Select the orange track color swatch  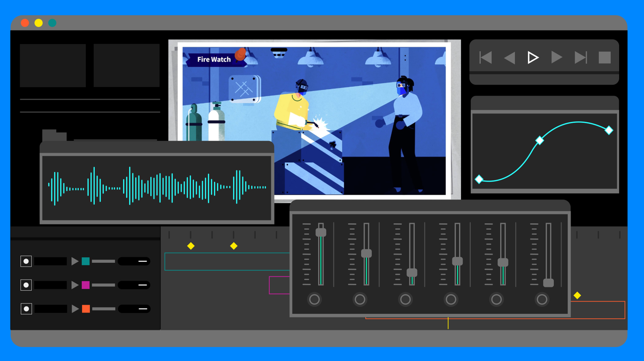(86, 309)
